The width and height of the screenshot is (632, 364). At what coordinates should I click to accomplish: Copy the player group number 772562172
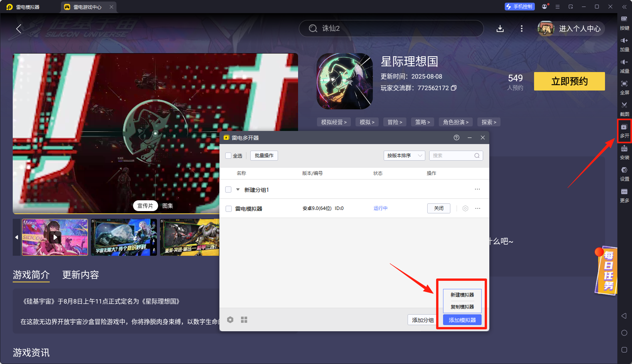click(454, 88)
